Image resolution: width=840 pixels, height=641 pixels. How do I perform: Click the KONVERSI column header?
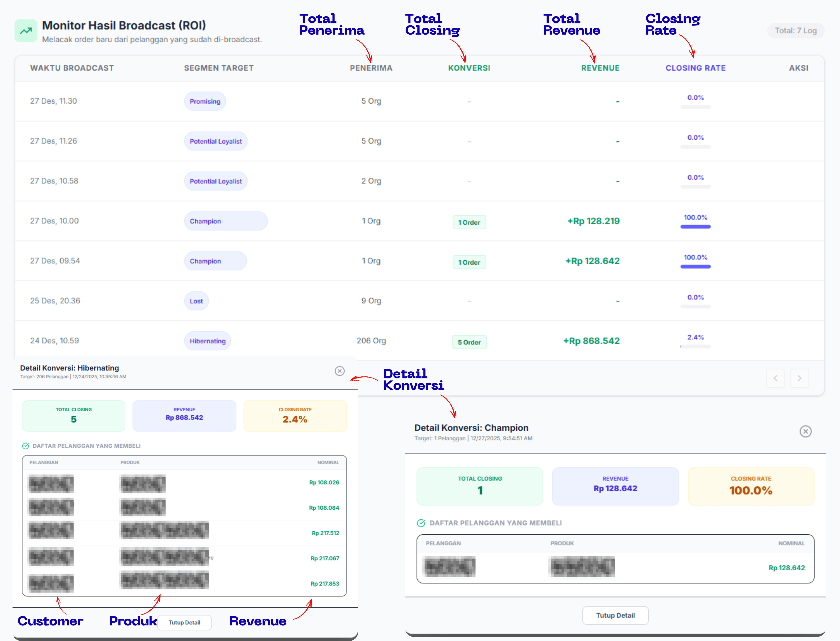[x=469, y=68]
